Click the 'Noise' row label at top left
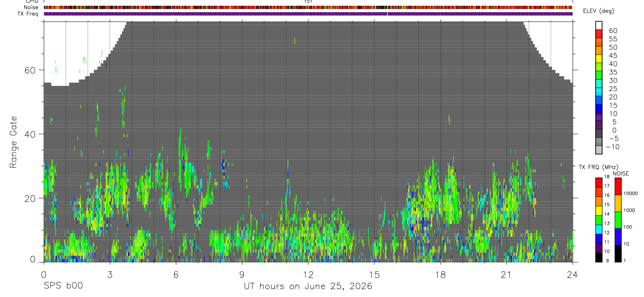Screen dimensions: 644x297 coord(31,7)
